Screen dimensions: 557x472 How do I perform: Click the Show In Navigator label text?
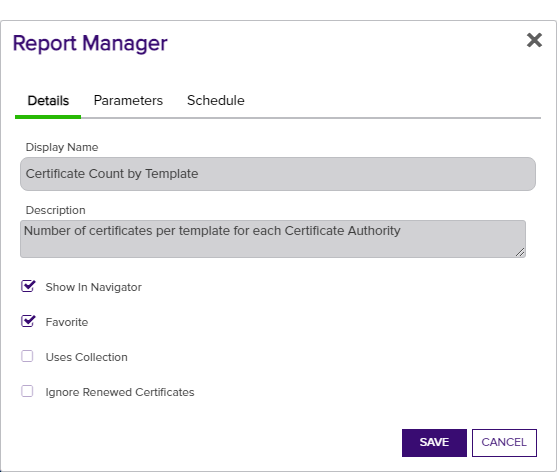tap(93, 287)
